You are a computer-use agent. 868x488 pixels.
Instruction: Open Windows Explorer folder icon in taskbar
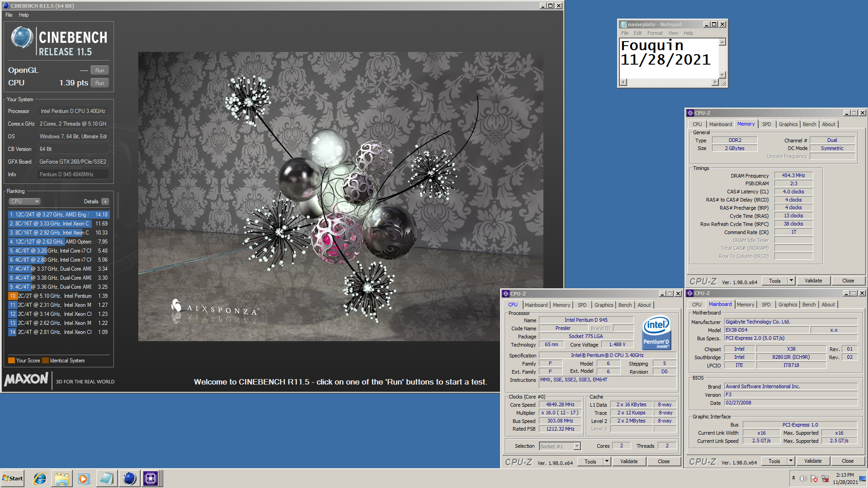pos(62,478)
